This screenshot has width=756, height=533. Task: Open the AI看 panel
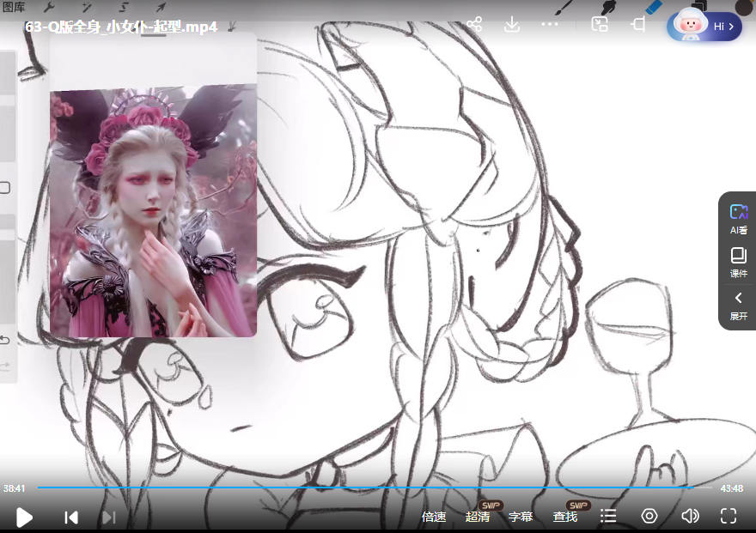(x=738, y=218)
